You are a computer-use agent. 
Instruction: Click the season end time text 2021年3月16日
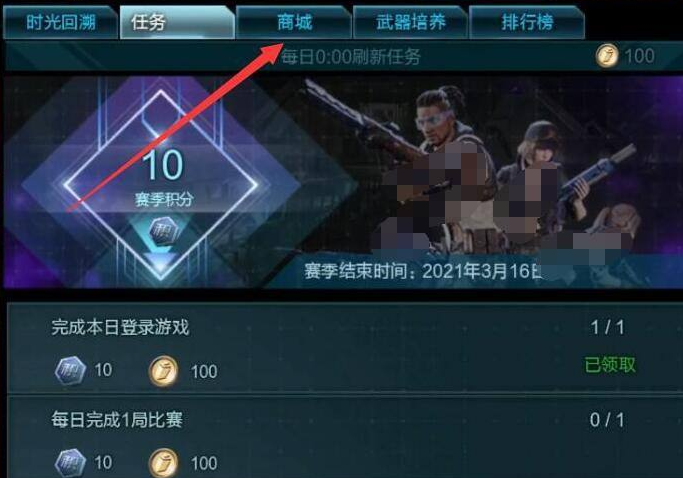(x=482, y=271)
